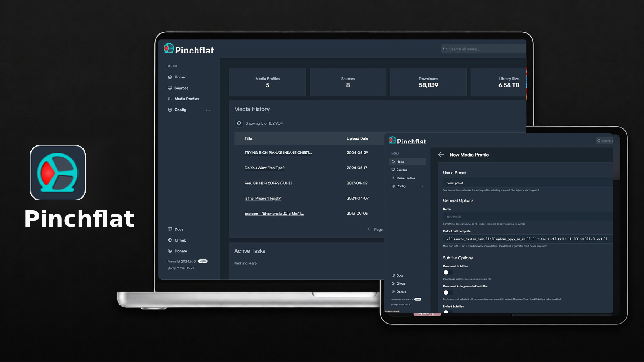Open the Select preset dropdown

528,183
